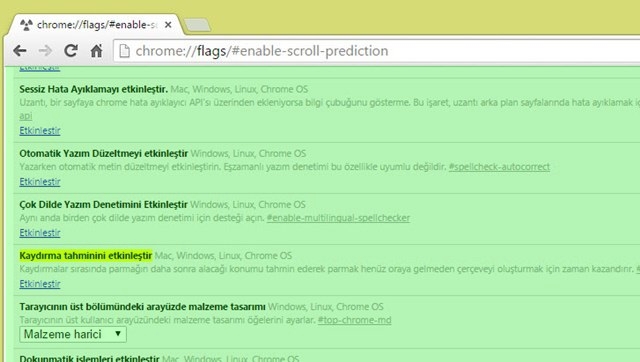Open the #enable-multilingual-spellchecker anchor link
The image size is (640, 362).
(338, 218)
